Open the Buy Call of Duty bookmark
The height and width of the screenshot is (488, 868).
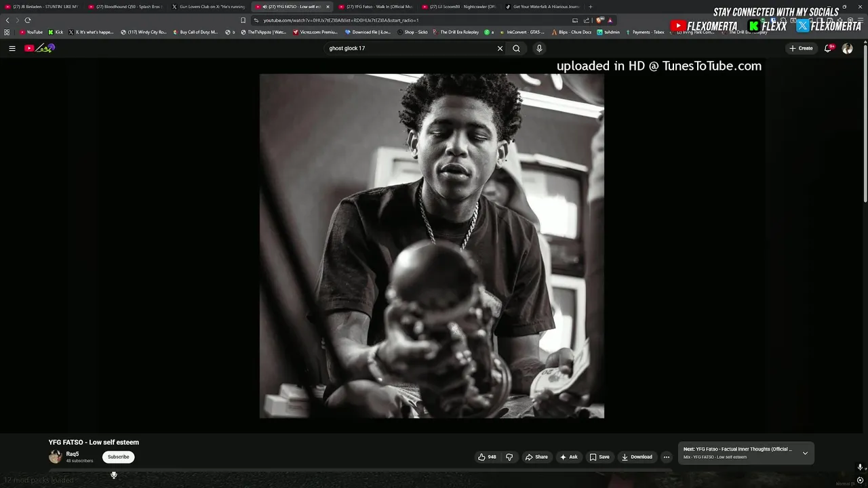195,32
